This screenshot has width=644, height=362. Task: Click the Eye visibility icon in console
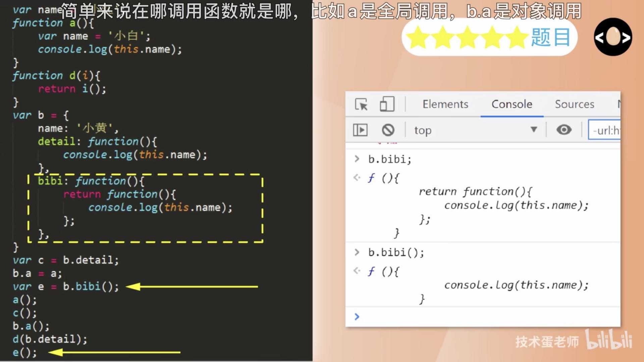pyautogui.click(x=563, y=130)
